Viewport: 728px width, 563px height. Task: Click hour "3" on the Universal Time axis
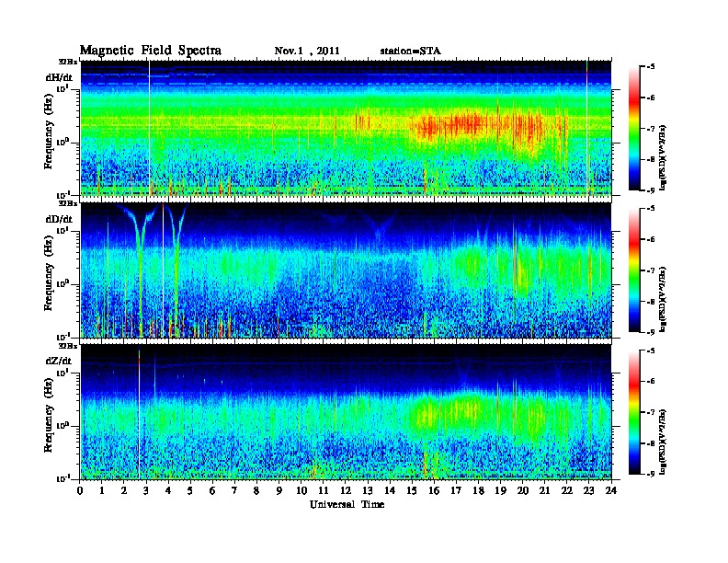coord(146,490)
